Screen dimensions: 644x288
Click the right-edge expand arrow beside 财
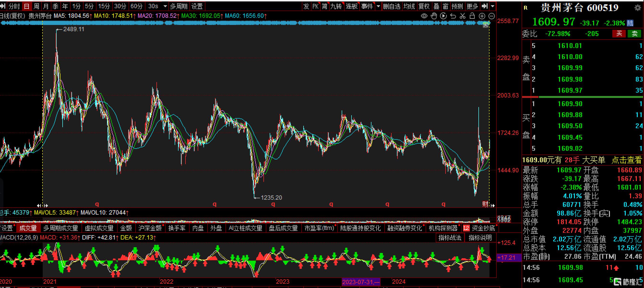[x=493, y=205]
